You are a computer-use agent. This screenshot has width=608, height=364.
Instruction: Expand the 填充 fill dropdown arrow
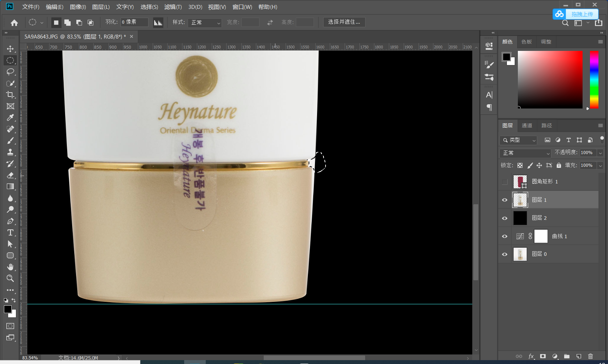(600, 165)
